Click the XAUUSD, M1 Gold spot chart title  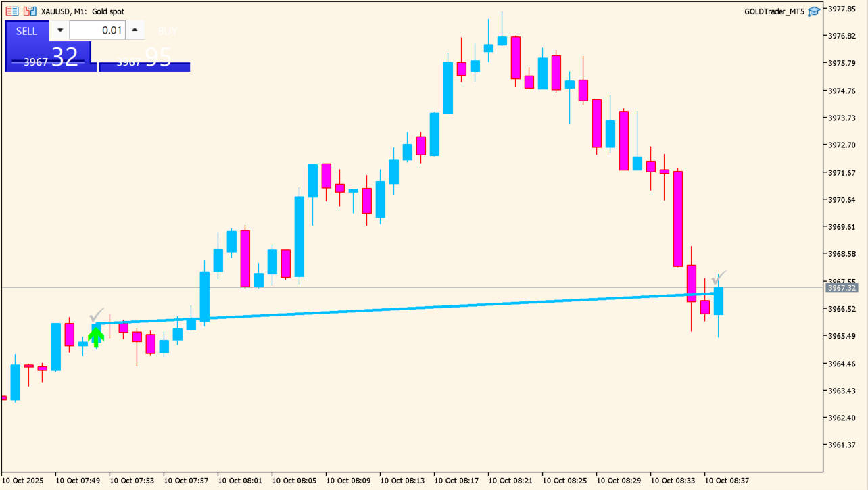82,11
